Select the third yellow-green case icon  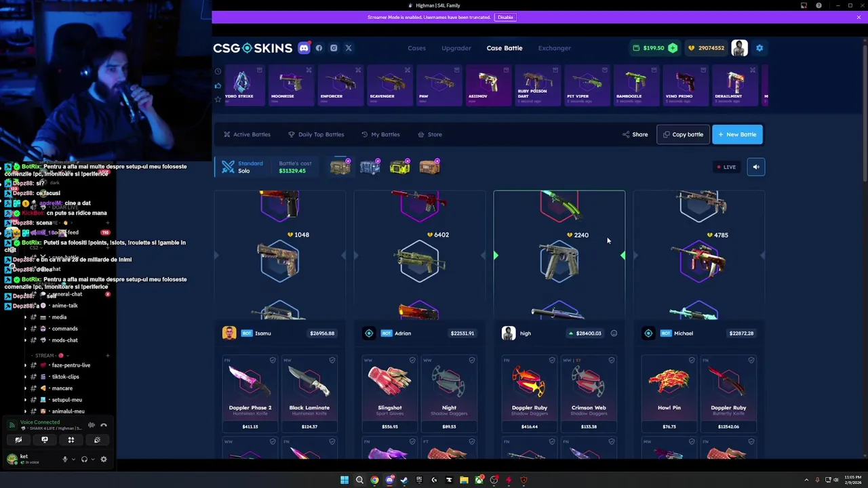click(400, 167)
